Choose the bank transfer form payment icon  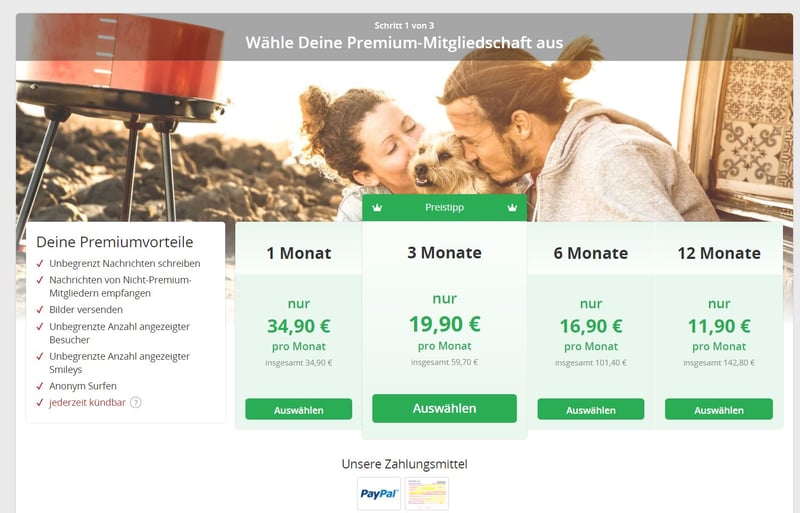click(427, 494)
